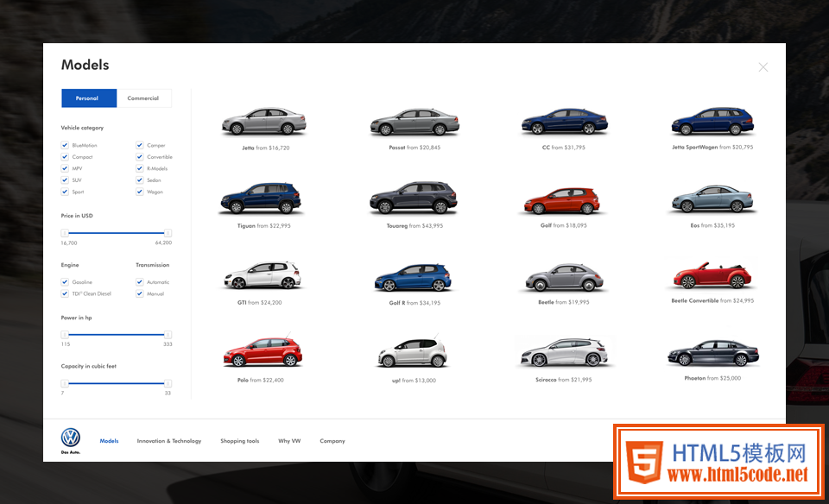Select the gray Touareg car image
Screen dimensions: 829x504
414,198
